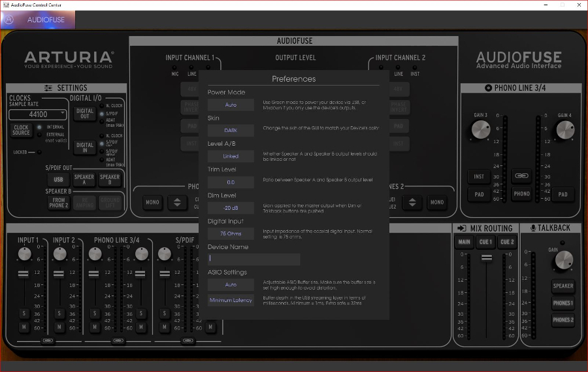The image size is (588, 372).
Task: Toggle the PHONO button
Action: coord(521,194)
